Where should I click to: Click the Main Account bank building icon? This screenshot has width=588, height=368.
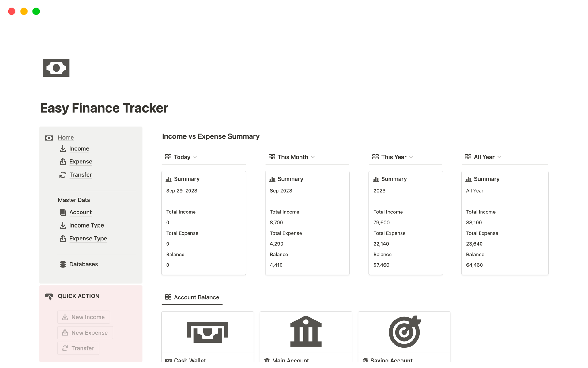(x=306, y=331)
